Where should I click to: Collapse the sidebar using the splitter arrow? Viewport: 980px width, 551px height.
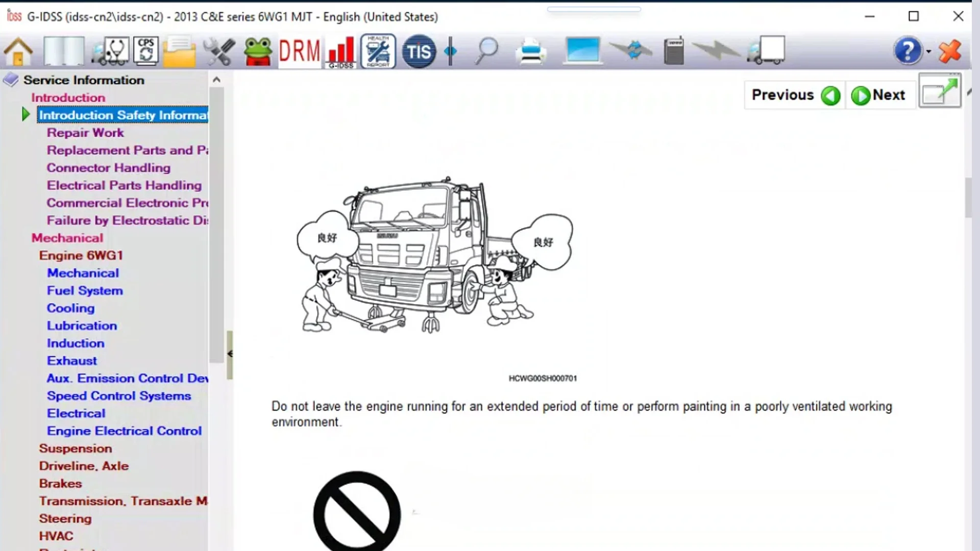click(x=230, y=354)
